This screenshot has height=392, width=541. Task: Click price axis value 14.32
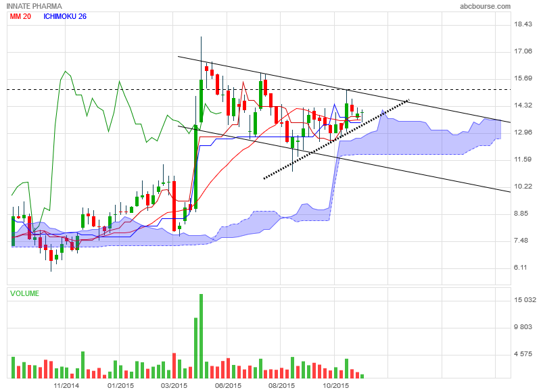[x=523, y=105]
